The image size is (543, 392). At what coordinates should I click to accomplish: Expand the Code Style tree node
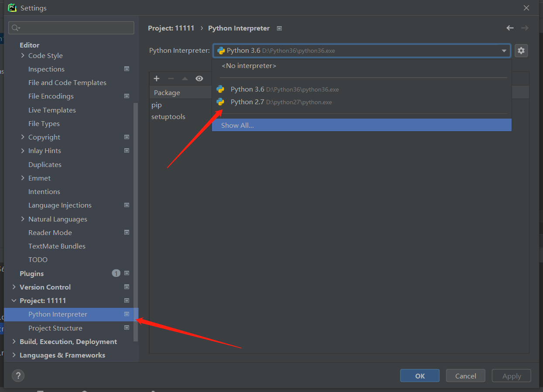(23, 55)
